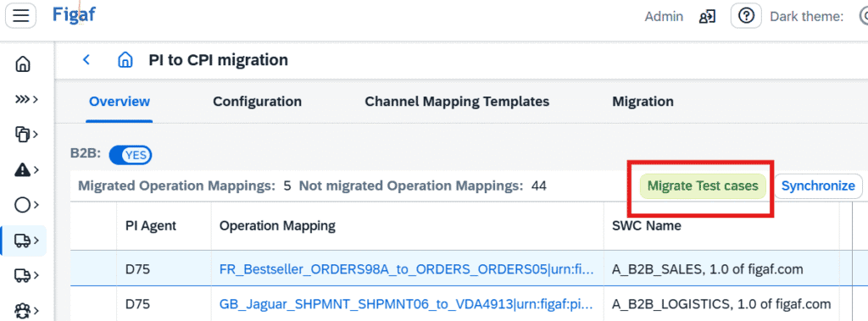This screenshot has height=321, width=868.
Task: Open the second truck sidebar item
Action: click(26, 275)
